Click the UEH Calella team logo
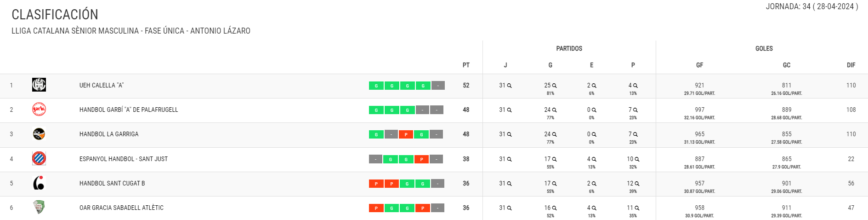 (x=39, y=85)
